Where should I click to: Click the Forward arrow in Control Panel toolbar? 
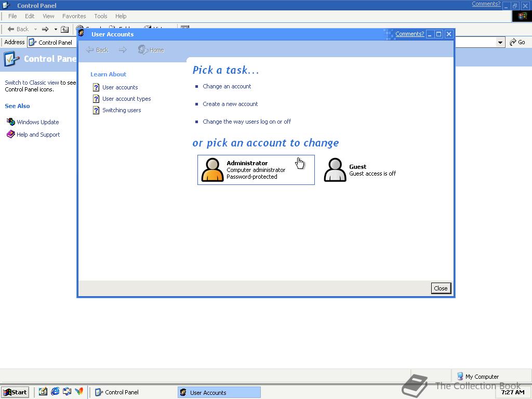(45, 29)
